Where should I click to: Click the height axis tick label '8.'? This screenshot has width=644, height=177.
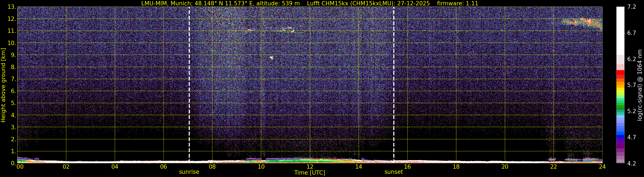[x=13, y=67]
